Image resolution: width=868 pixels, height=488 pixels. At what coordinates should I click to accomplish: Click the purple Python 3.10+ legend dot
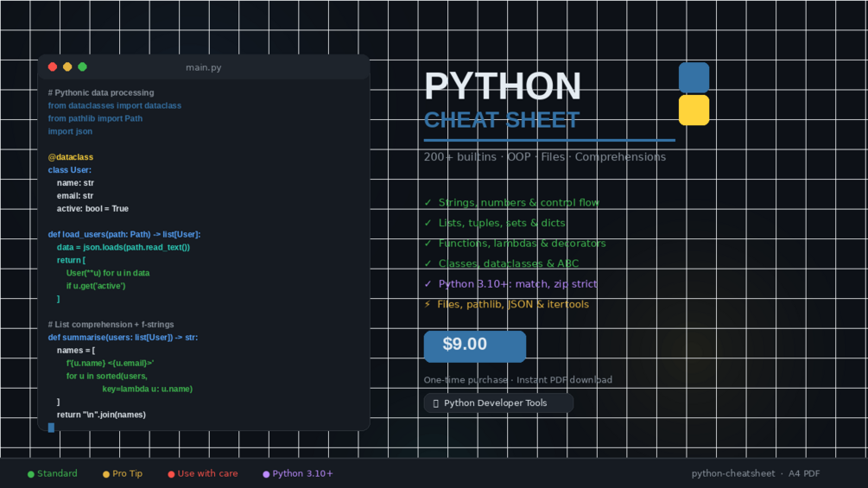click(266, 474)
